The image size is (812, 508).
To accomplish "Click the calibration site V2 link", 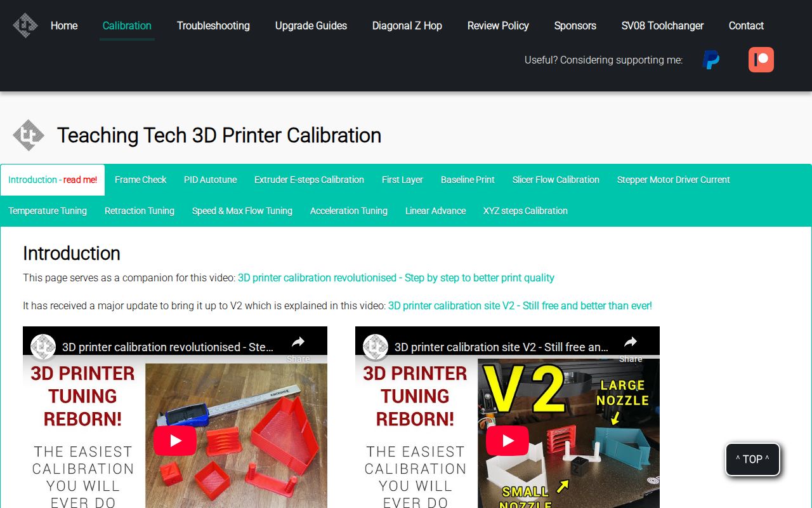I will click(520, 305).
